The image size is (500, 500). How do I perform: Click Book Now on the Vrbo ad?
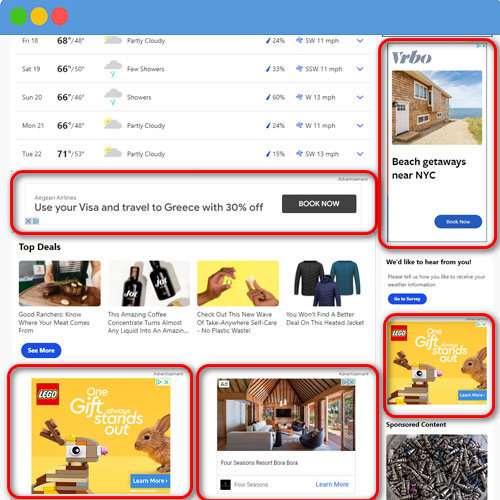pyautogui.click(x=458, y=222)
